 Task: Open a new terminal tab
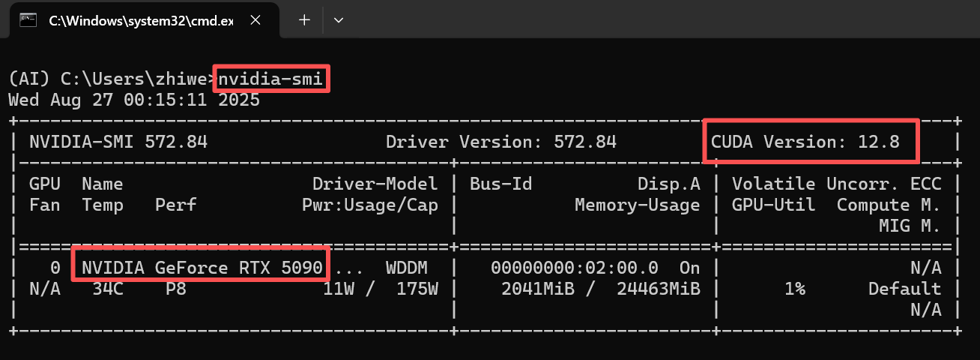[x=304, y=20]
